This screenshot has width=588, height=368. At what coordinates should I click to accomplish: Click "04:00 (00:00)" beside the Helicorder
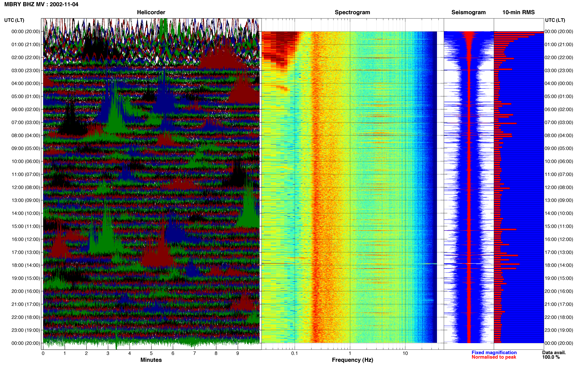26,83
